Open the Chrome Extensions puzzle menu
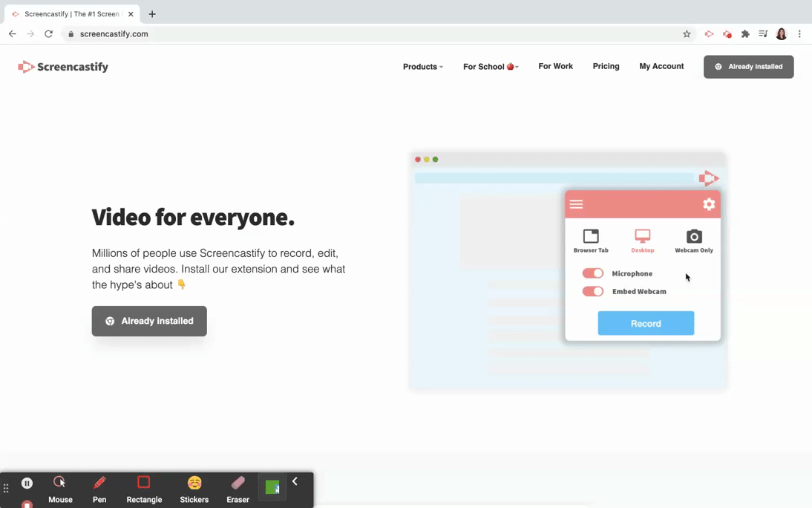 [x=745, y=34]
